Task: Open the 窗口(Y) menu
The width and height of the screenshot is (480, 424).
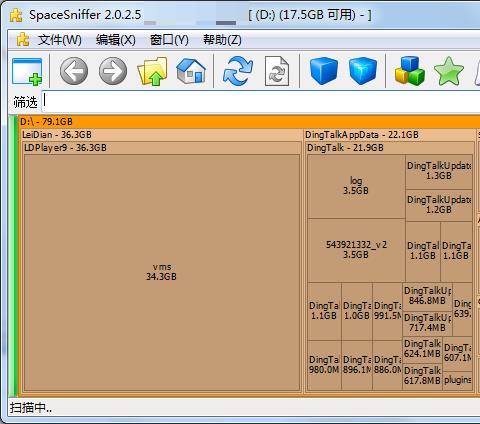Action: click(x=169, y=40)
